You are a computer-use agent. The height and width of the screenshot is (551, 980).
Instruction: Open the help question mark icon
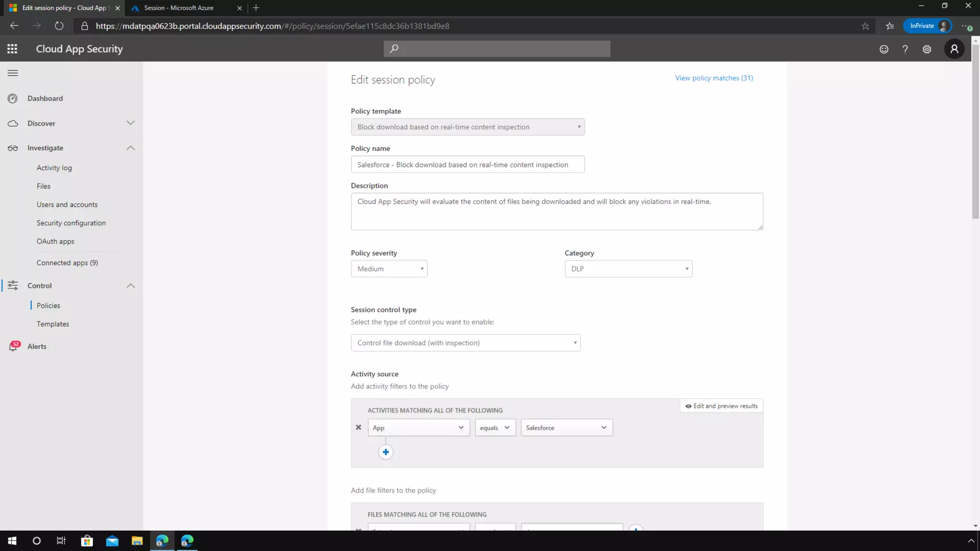[x=905, y=49]
